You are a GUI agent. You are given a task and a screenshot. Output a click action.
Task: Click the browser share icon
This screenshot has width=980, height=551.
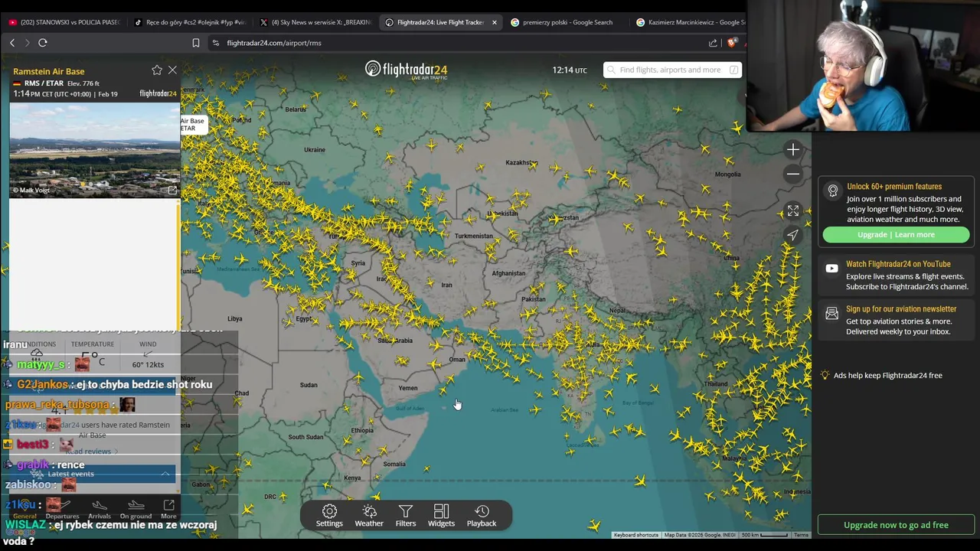pyautogui.click(x=713, y=43)
